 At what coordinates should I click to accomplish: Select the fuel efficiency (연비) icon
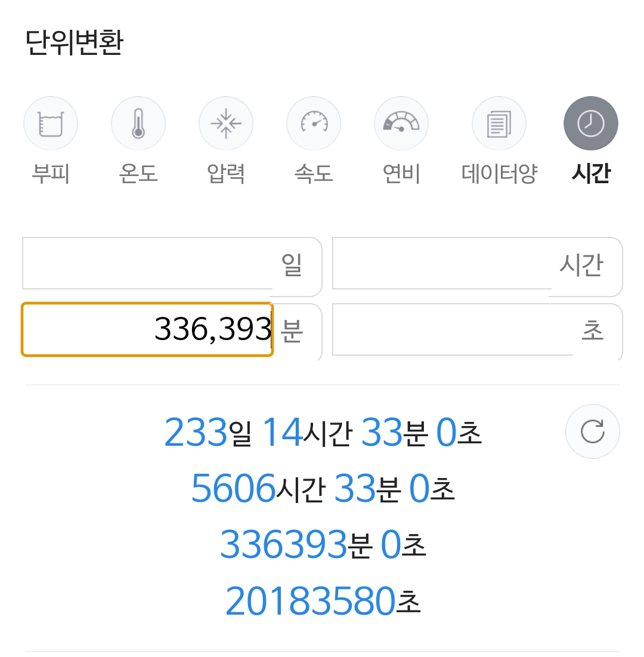(401, 124)
